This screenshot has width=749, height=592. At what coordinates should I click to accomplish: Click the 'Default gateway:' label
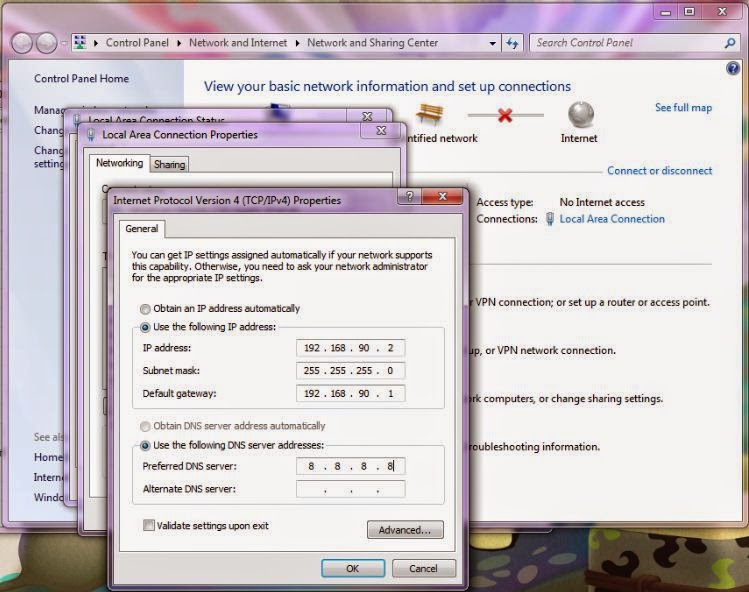click(179, 394)
